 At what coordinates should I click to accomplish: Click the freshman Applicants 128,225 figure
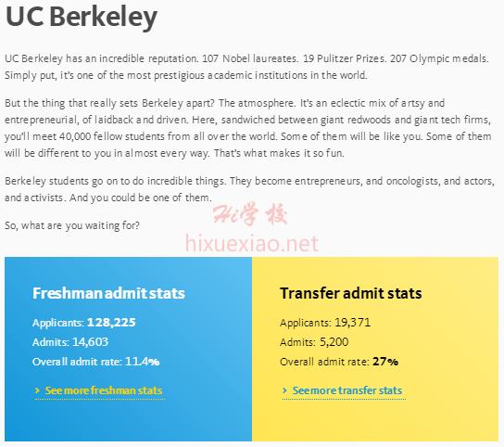tap(111, 322)
